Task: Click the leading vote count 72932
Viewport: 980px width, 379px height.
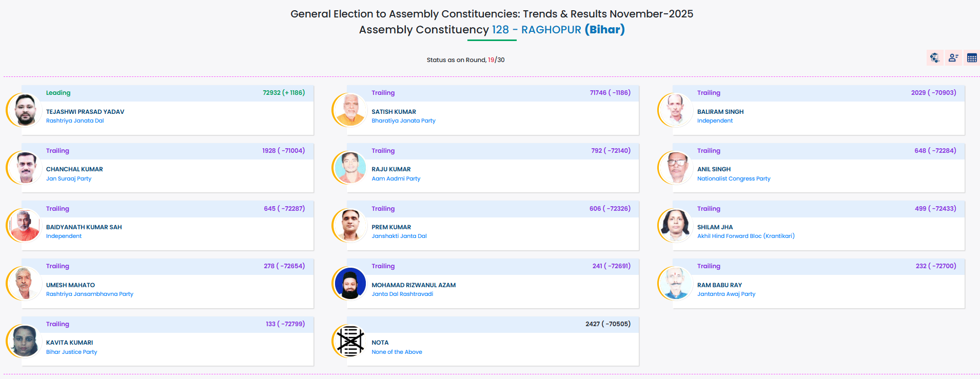Action: tap(271, 93)
